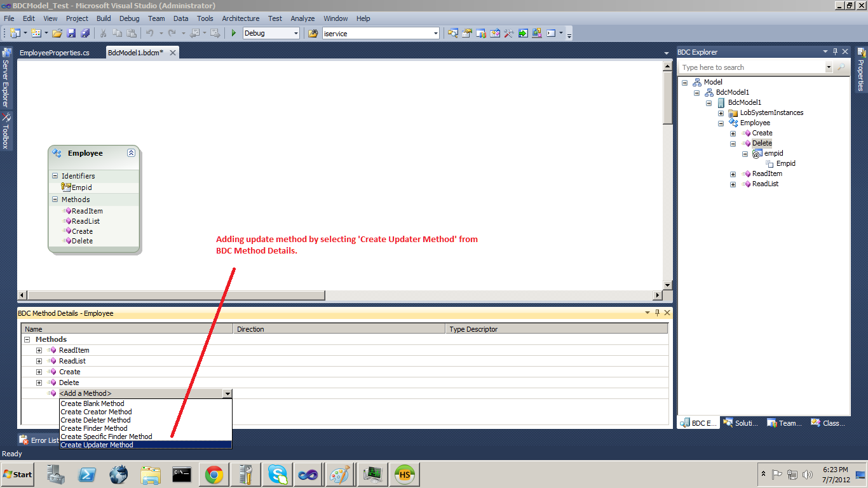Select the Employee entity icon in the designer shape header

(x=57, y=153)
